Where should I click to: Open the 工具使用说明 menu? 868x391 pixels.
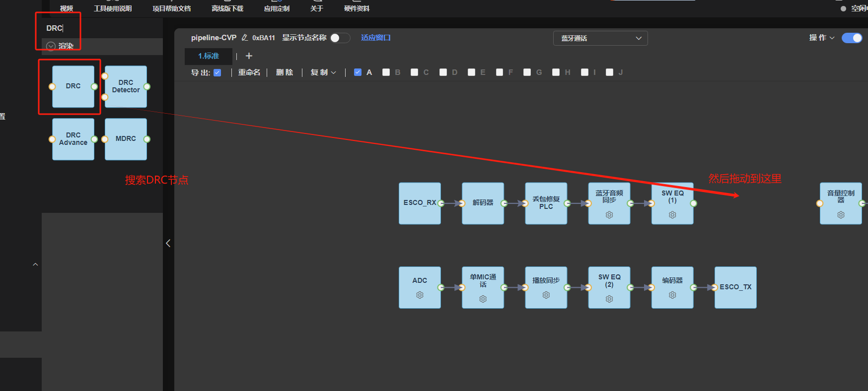click(113, 8)
